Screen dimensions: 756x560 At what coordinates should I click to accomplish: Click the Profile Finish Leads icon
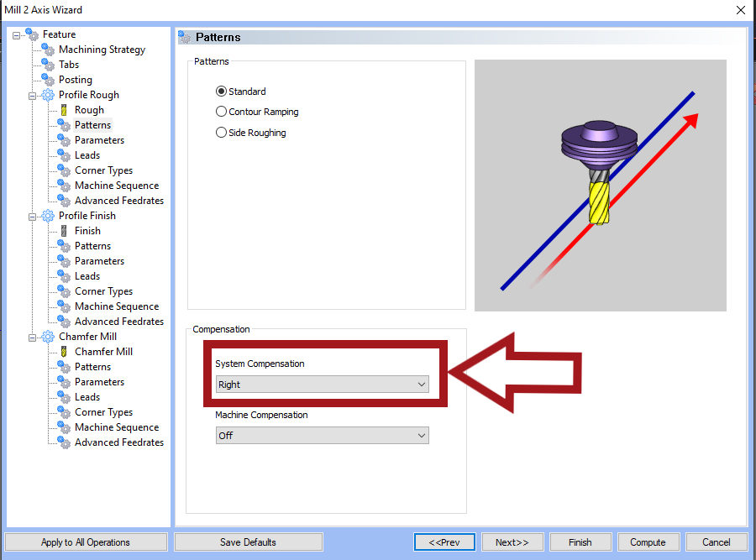64,276
